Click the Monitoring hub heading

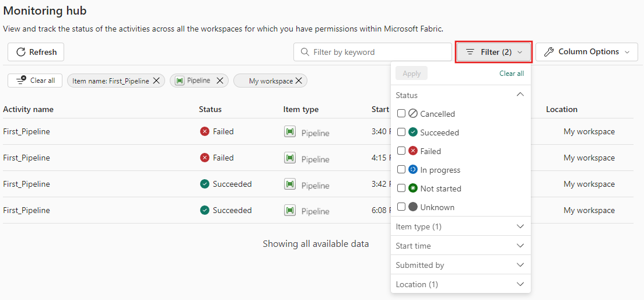[x=45, y=11]
